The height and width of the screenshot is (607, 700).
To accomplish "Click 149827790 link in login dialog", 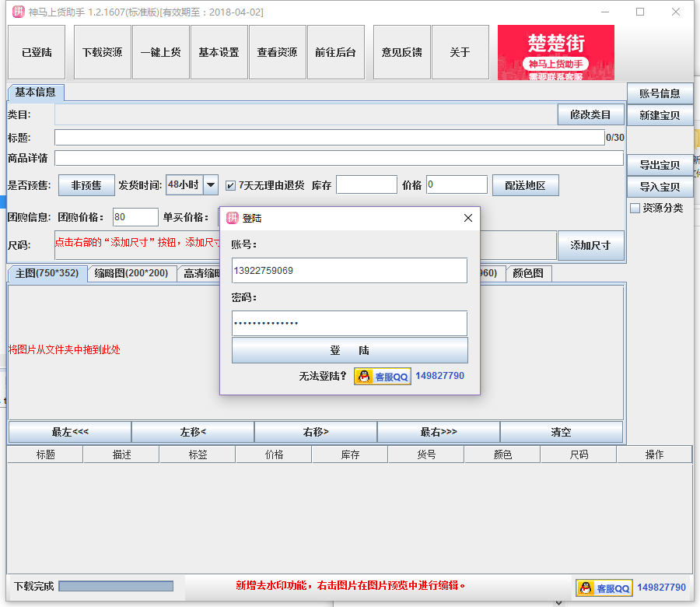I will 439,376.
